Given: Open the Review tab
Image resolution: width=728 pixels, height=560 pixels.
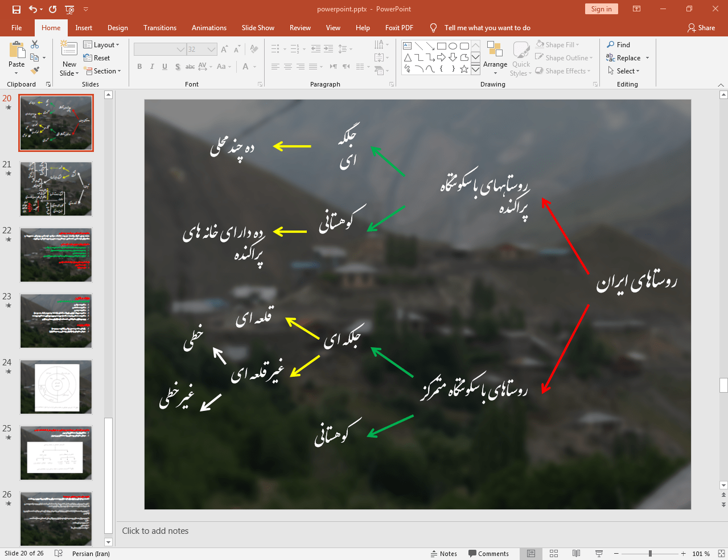Looking at the screenshot, I should click(x=300, y=28).
